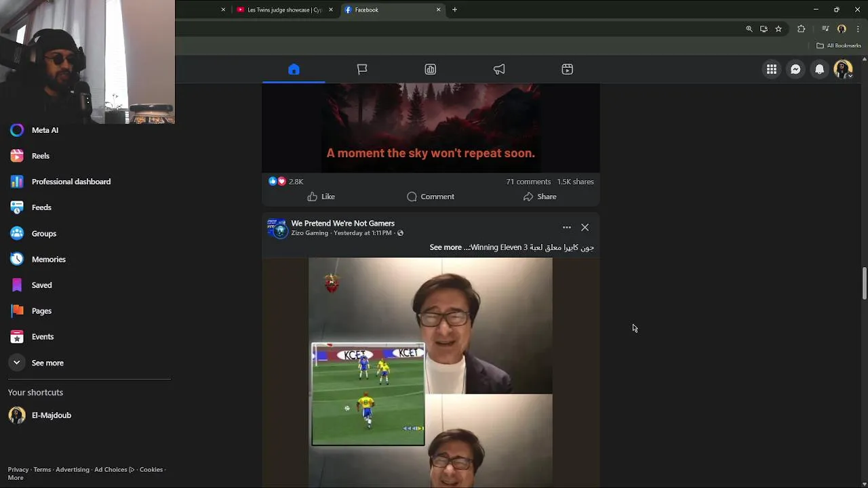Open the browser extensions puzzle icon
The height and width of the screenshot is (488, 868).
click(801, 28)
